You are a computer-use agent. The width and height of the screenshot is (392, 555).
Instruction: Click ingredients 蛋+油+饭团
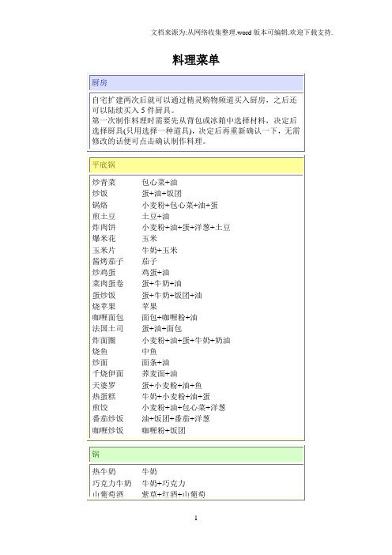click(x=162, y=194)
